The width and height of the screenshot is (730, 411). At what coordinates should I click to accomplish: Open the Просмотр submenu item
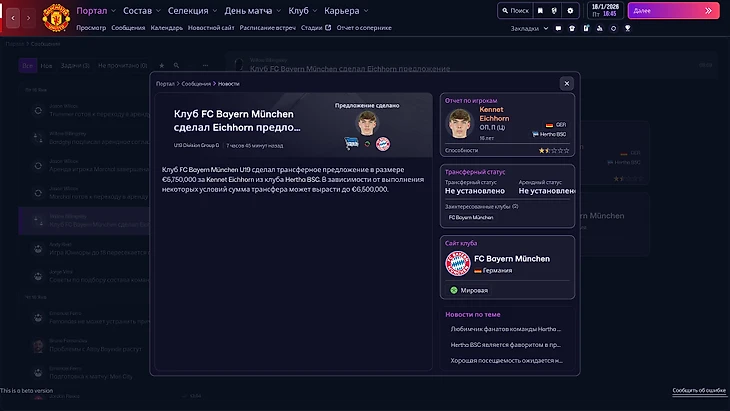pyautogui.click(x=91, y=28)
